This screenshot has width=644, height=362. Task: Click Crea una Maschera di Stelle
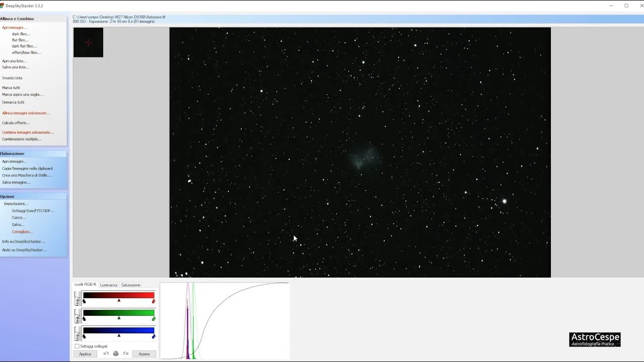[x=27, y=175]
